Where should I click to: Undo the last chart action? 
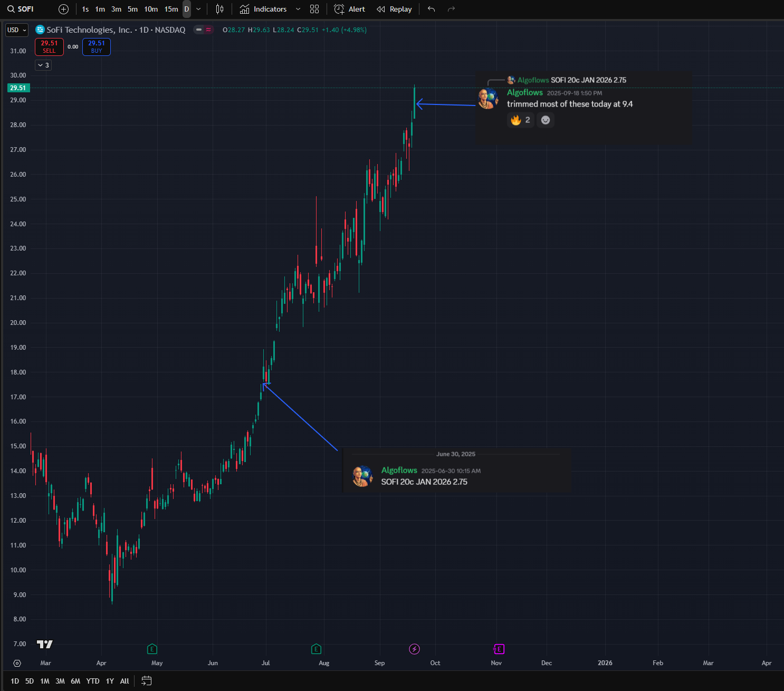[432, 9]
